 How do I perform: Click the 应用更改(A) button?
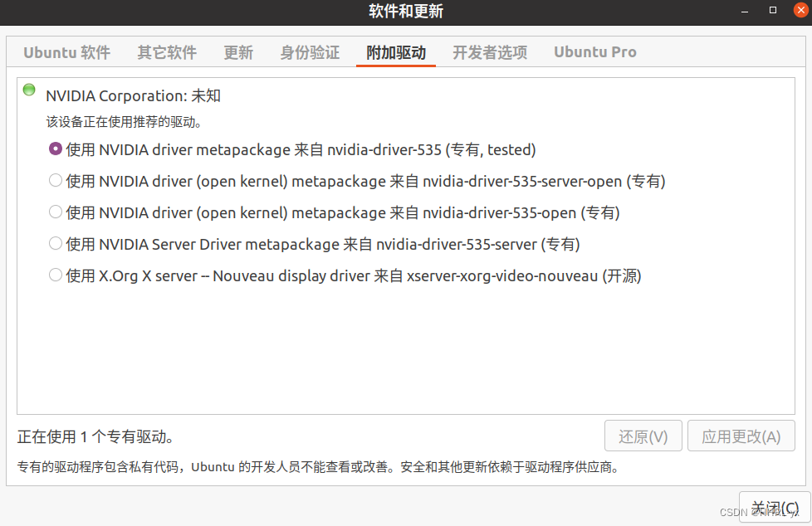pyautogui.click(x=741, y=436)
